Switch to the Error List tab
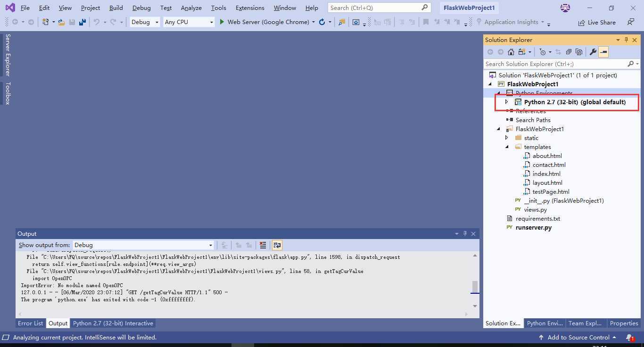 coord(30,323)
